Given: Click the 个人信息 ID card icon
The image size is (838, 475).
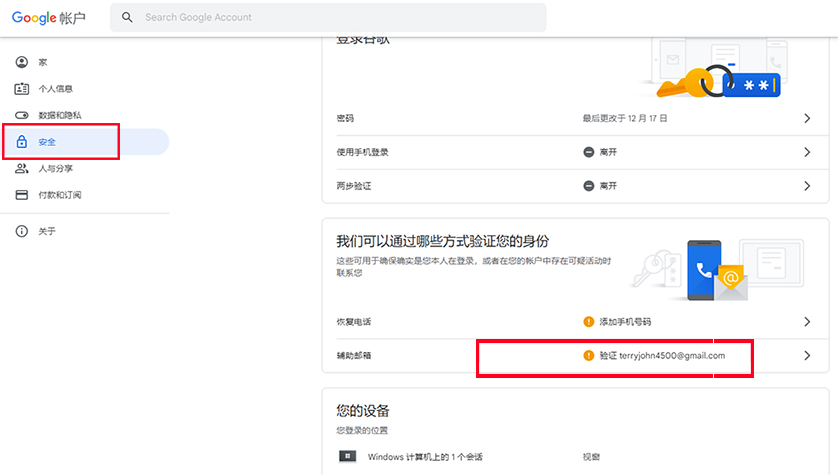Looking at the screenshot, I should [21, 89].
